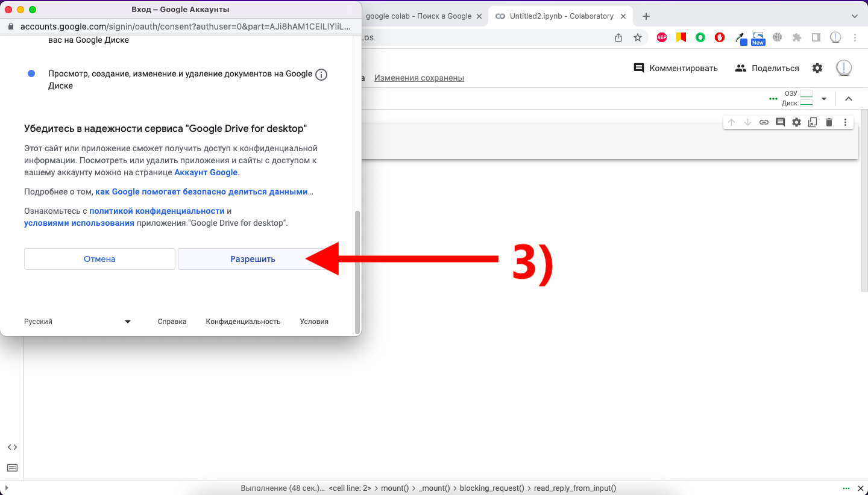Close the Untitled2.ipynb browser tab

tap(624, 16)
